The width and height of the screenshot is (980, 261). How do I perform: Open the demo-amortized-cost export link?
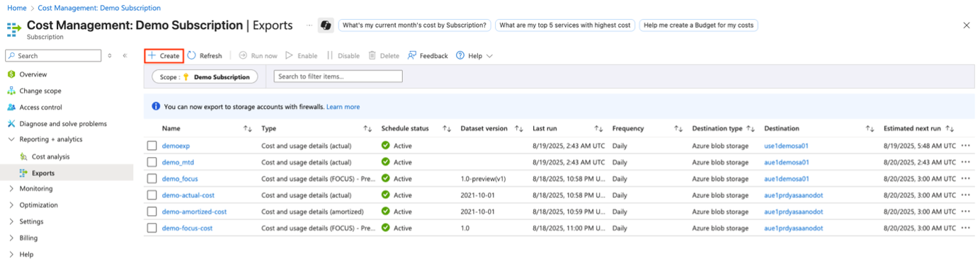pos(194,211)
